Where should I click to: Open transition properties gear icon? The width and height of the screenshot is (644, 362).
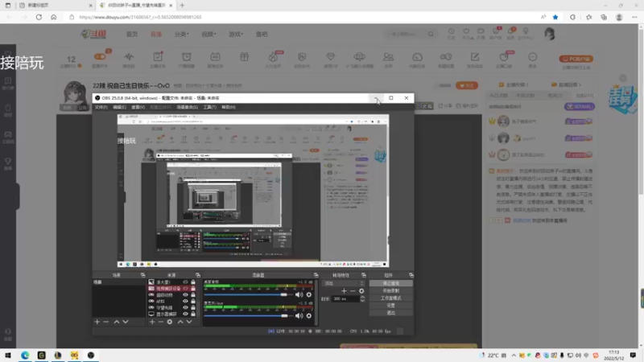361,291
